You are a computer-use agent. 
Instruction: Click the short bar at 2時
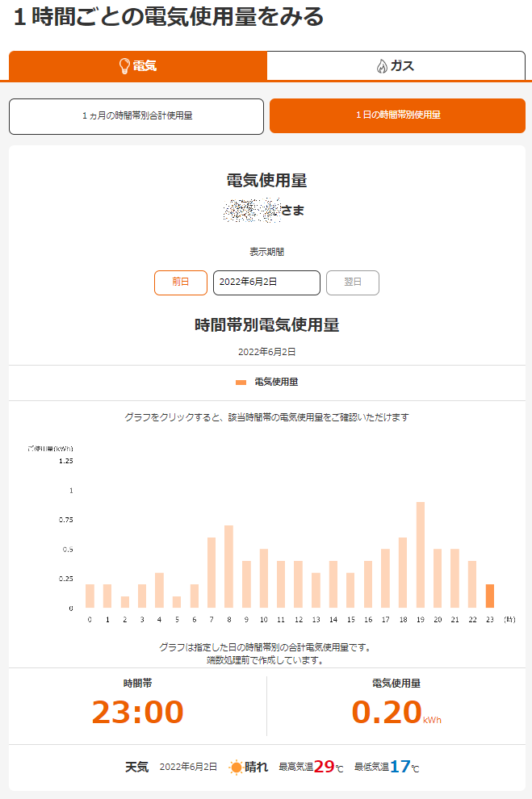(124, 602)
